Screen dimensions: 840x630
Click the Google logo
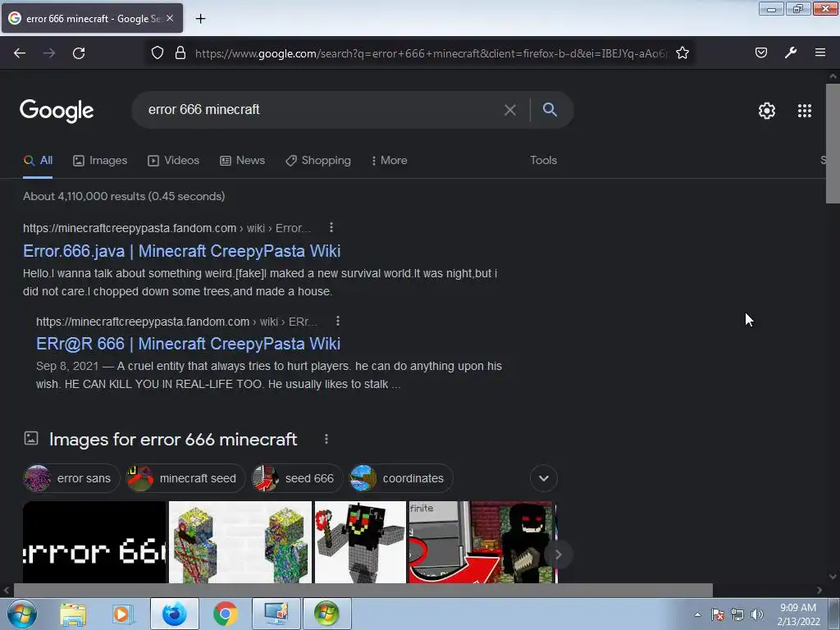pyautogui.click(x=57, y=111)
